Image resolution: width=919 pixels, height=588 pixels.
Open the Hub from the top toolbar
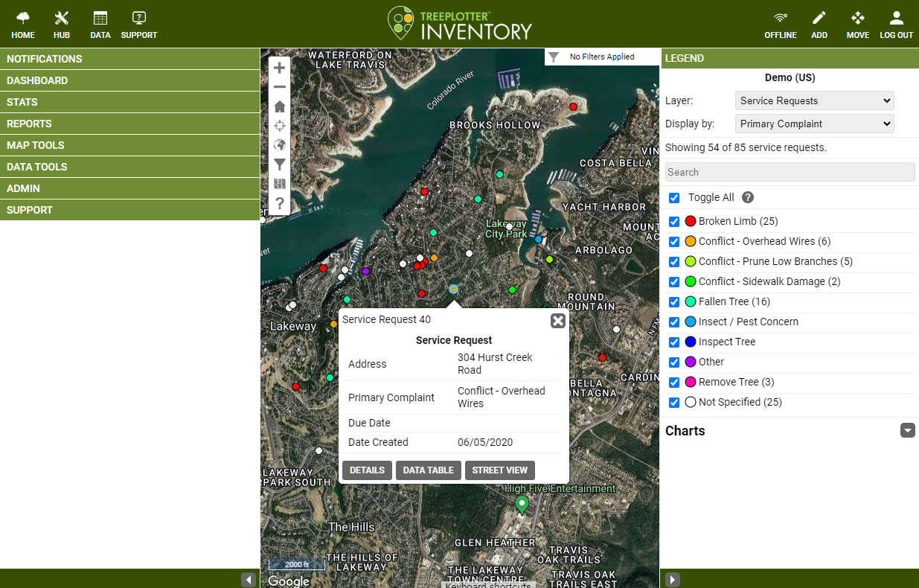pos(61,22)
